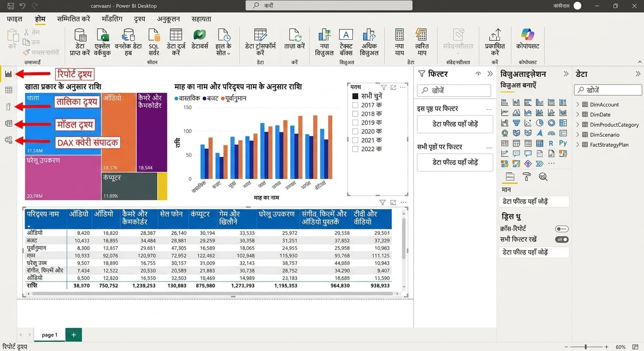Image resolution: width=644 pixels, height=351 pixels.
Task: Click the title bar search field
Action: click(329, 5)
